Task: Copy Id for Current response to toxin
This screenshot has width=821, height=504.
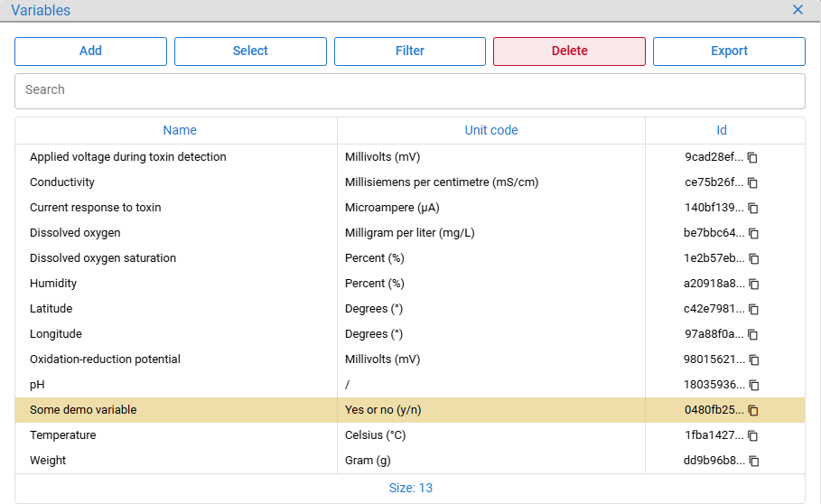Action: [x=753, y=208]
